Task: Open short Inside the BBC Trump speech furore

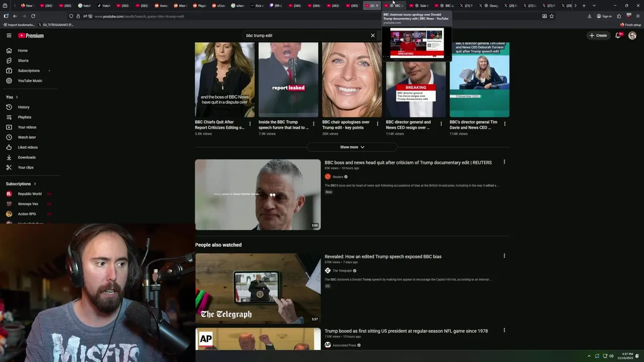Action: [288, 79]
